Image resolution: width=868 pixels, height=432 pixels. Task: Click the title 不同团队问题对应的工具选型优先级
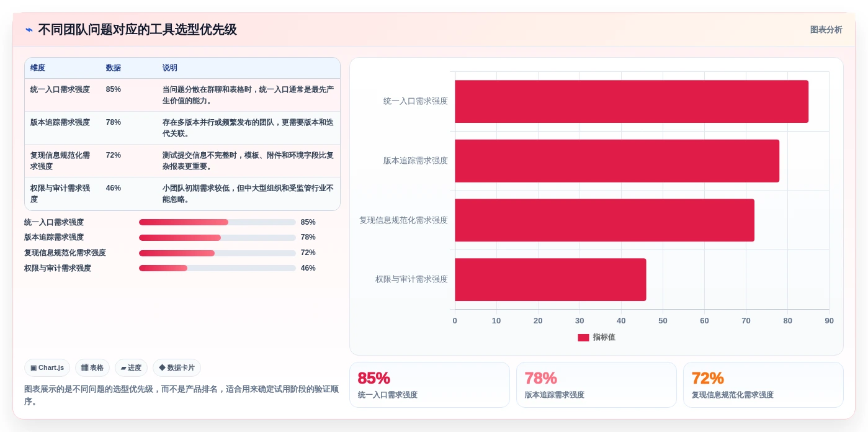tap(137, 30)
